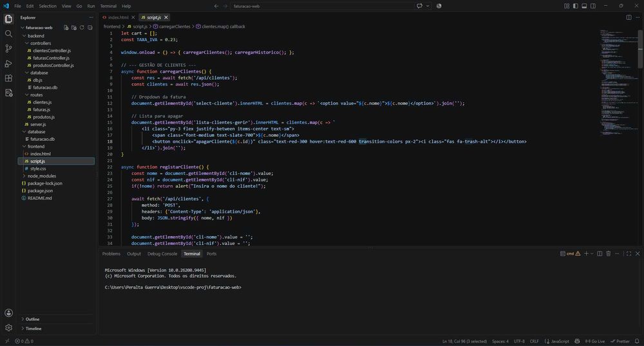Open the Manage gear icon
The height and width of the screenshot is (346, 644).
(x=8, y=327)
